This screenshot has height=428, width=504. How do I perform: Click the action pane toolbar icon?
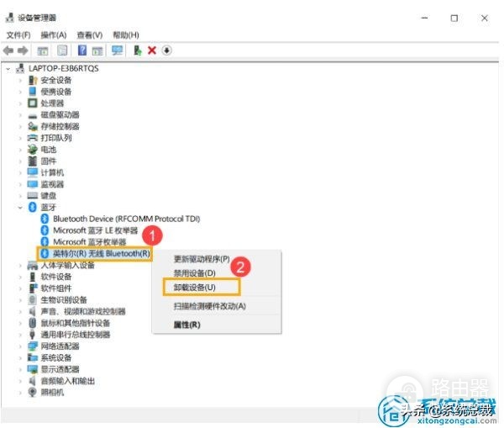(x=97, y=50)
